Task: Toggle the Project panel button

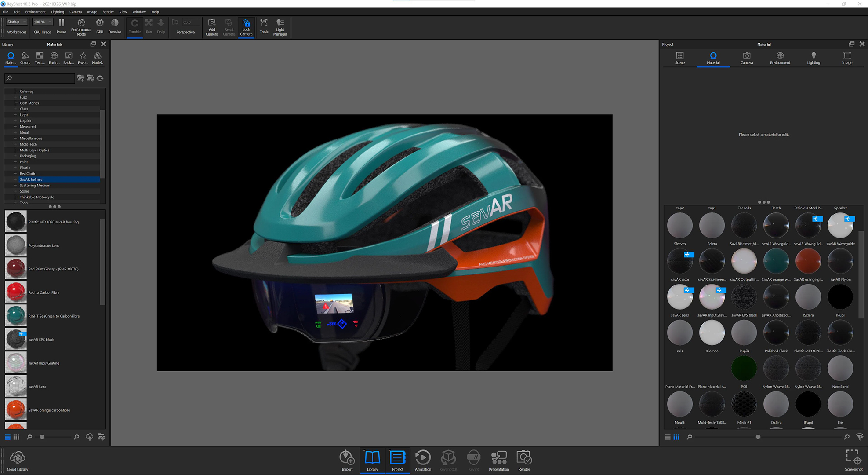Action: (x=398, y=460)
